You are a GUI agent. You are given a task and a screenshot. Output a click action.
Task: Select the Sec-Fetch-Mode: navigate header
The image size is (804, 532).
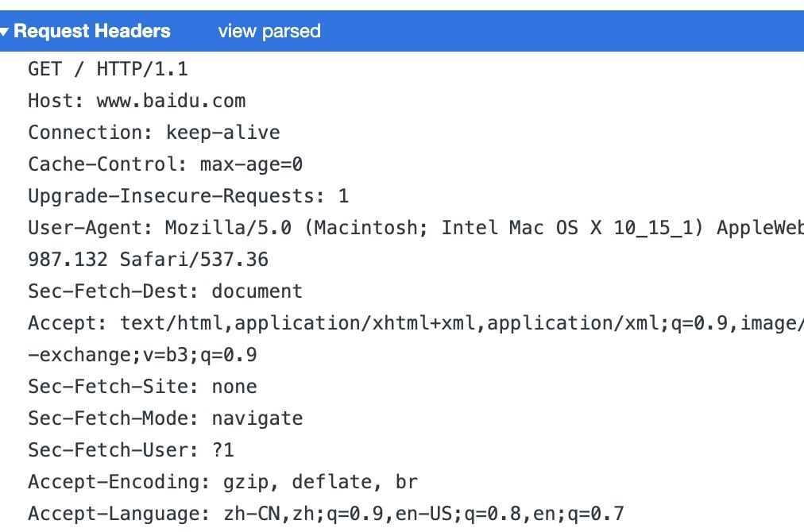tap(165, 418)
